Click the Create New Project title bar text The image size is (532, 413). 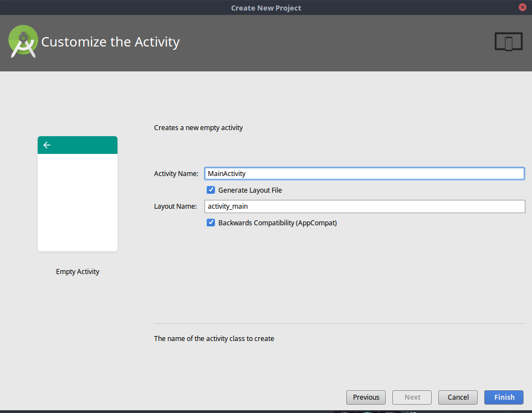pyautogui.click(x=266, y=7)
